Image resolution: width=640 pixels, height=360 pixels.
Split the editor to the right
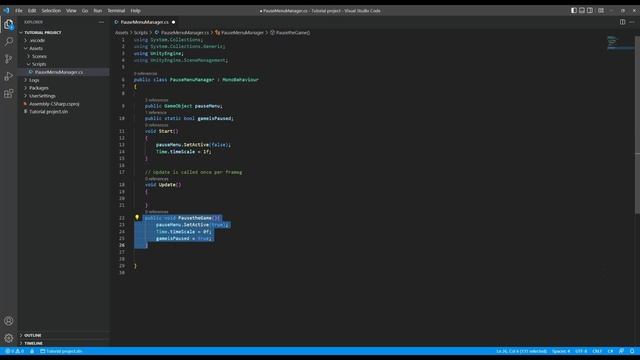622,22
